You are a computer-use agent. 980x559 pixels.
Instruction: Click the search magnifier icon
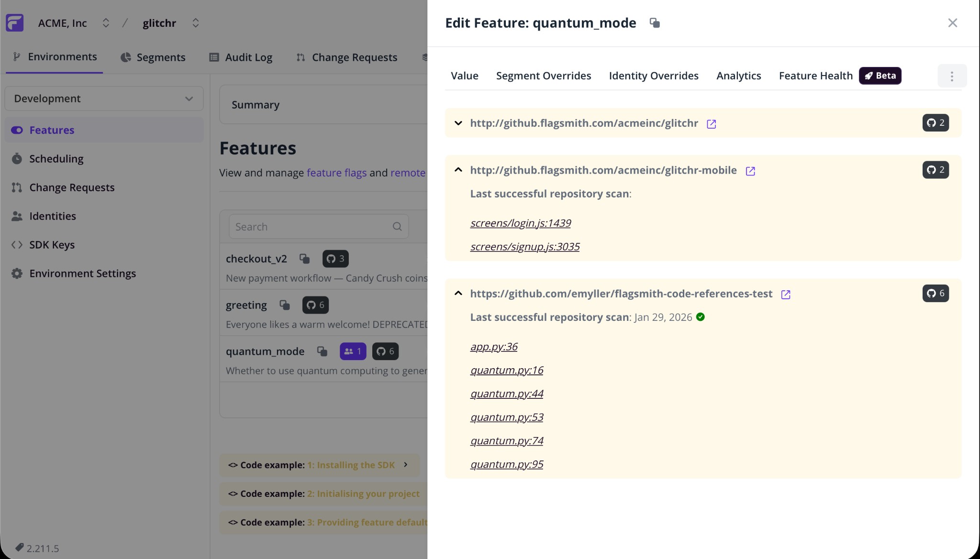(397, 227)
